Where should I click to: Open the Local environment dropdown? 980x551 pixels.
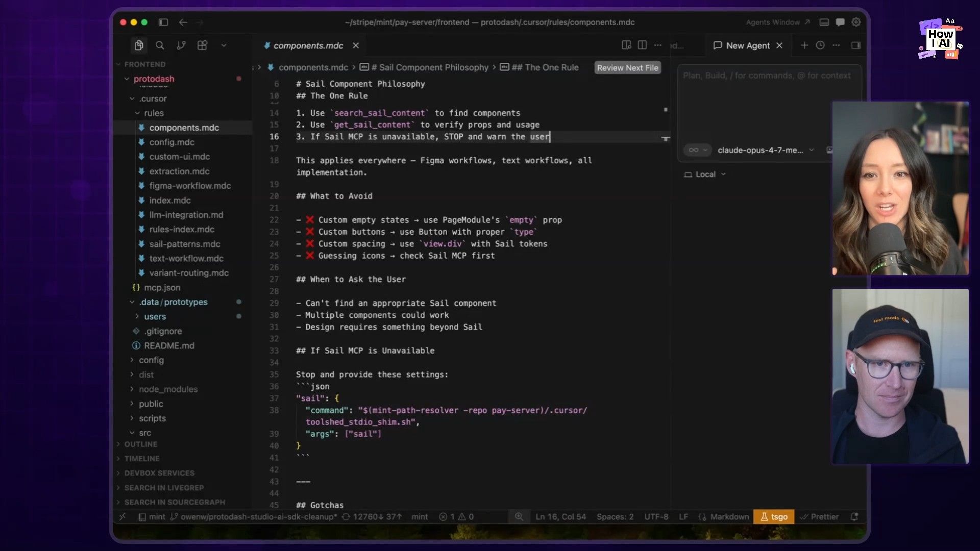point(705,174)
